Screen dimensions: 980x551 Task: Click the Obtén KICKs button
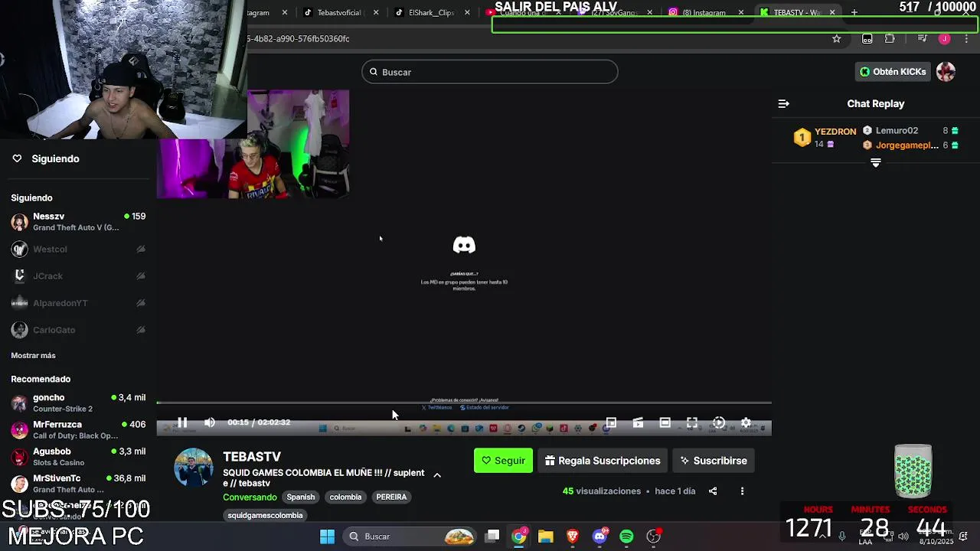coord(893,72)
